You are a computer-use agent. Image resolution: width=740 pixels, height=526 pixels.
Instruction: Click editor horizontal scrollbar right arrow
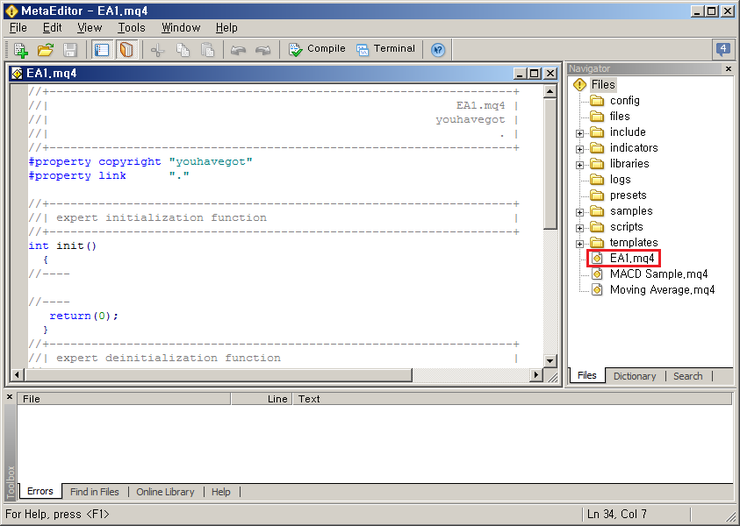click(536, 375)
